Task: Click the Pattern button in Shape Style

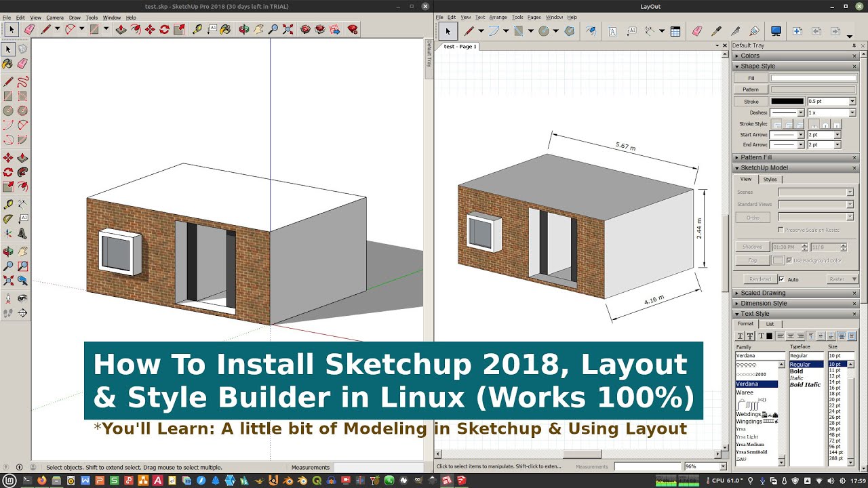Action: tap(751, 89)
